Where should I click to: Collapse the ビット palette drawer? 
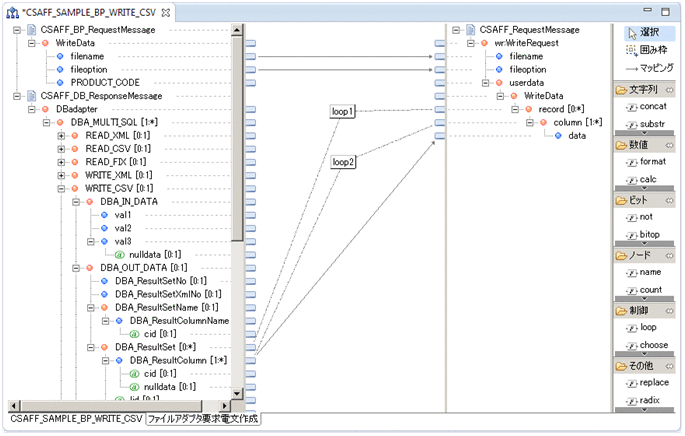coord(668,200)
